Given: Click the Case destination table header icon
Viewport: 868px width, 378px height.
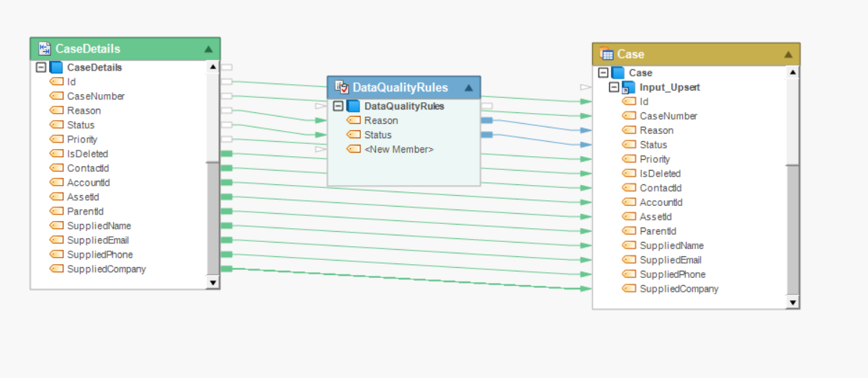Looking at the screenshot, I should pos(606,54).
